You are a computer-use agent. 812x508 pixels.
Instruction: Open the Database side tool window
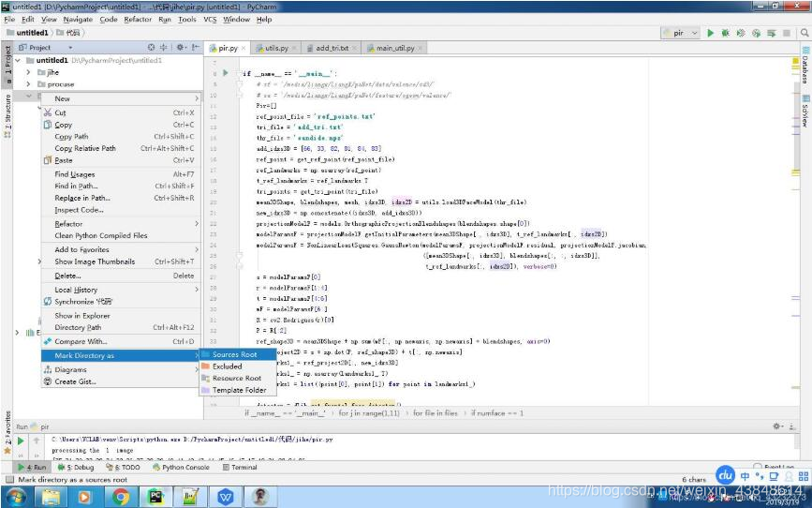pos(805,67)
